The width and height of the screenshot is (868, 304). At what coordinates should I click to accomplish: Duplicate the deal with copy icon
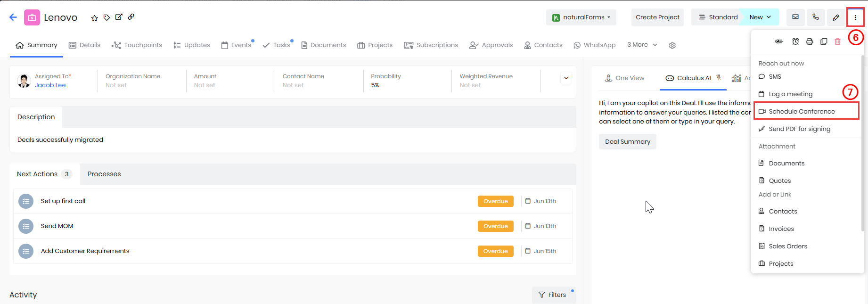(824, 41)
